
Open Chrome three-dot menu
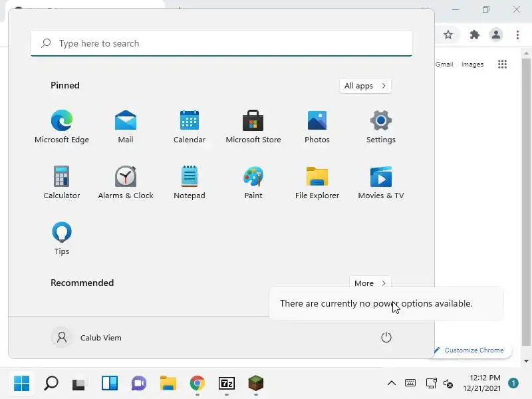517,35
